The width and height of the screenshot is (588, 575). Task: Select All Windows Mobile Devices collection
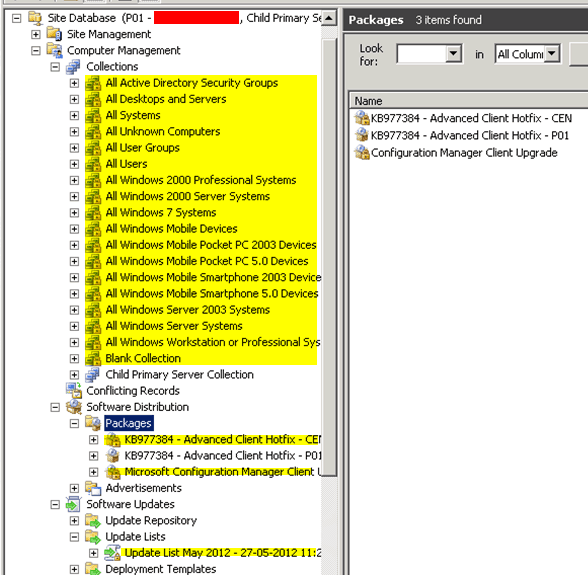click(171, 229)
